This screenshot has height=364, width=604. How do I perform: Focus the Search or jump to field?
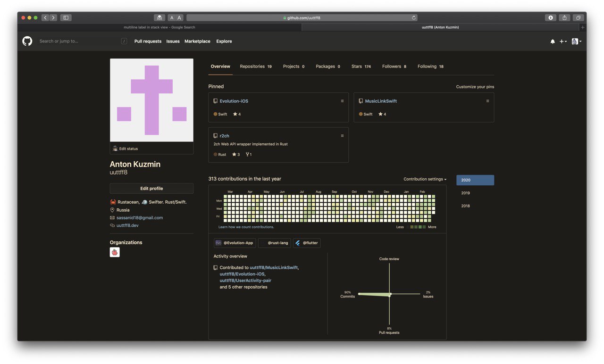click(x=83, y=41)
